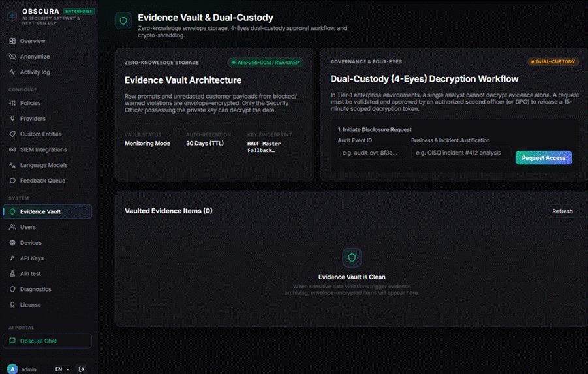Click the Request Access button
This screenshot has width=588, height=374.
point(544,157)
